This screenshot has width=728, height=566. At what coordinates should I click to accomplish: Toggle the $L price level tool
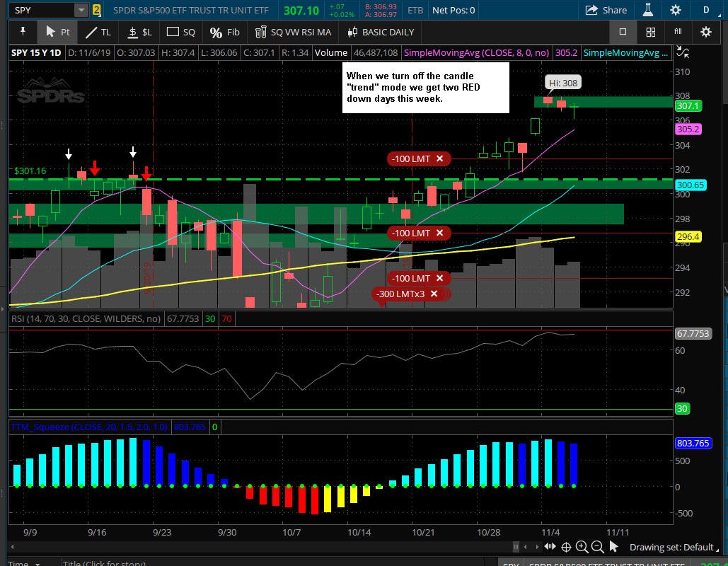tap(140, 32)
